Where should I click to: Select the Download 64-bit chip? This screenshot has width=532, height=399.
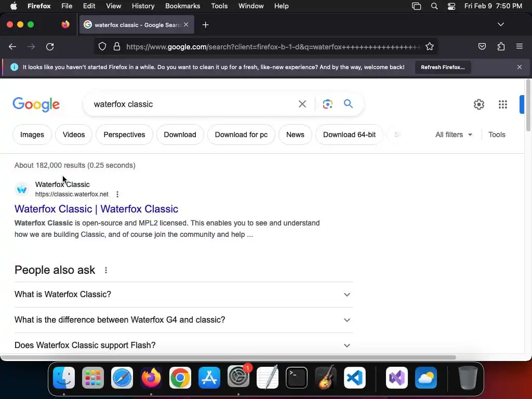coord(349,135)
